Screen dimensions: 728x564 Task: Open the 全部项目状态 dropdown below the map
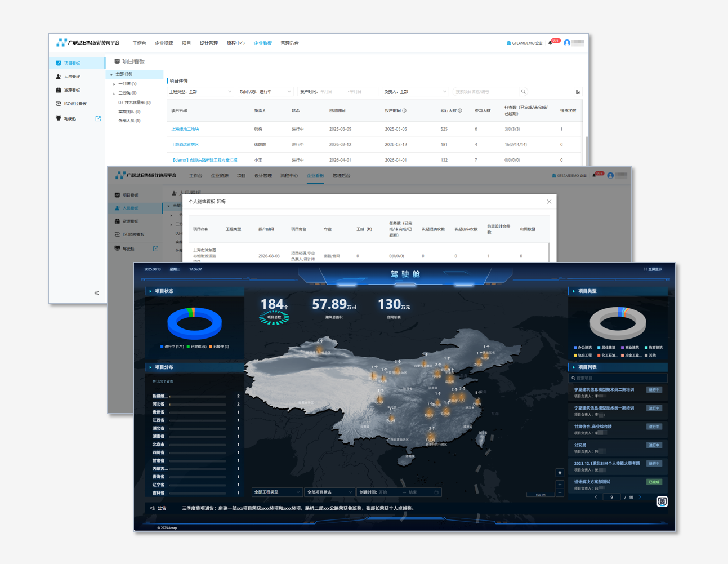329,492
